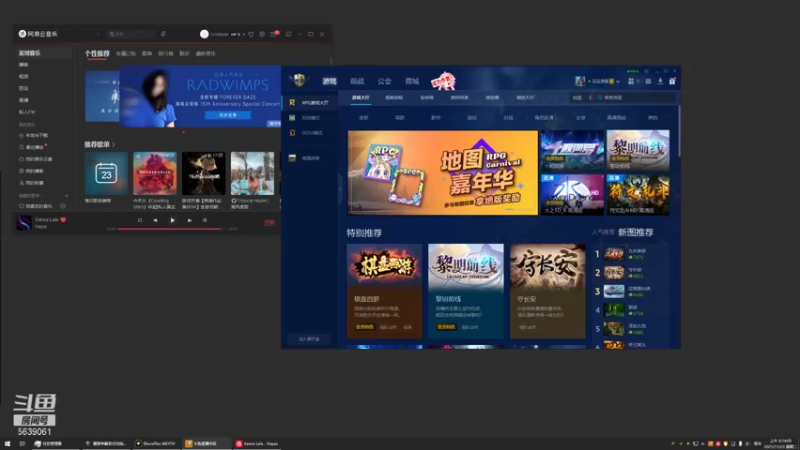Go back with NetEase navigation arrow
The image size is (800, 450).
[88, 34]
